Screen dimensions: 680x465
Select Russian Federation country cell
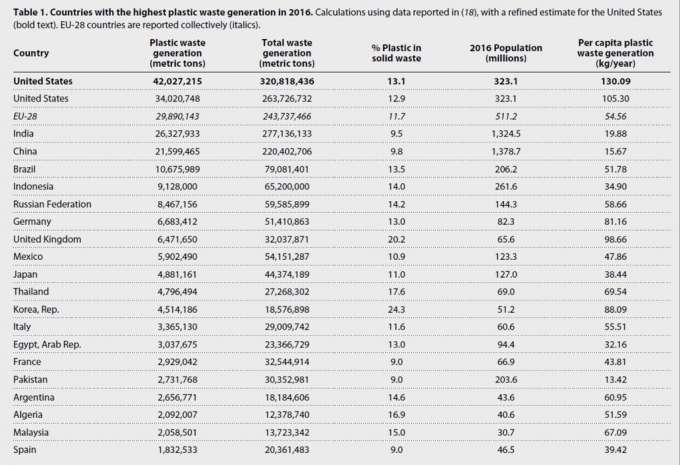click(52, 204)
